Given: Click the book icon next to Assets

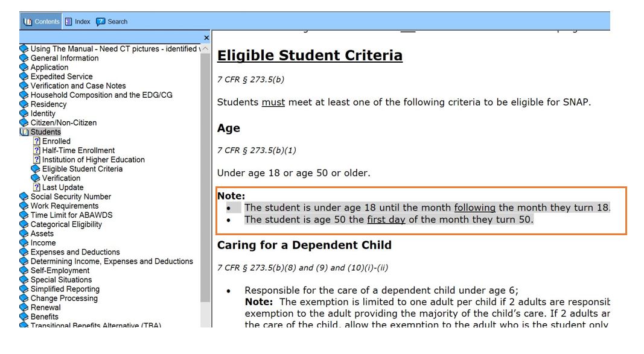Looking at the screenshot, I should click(x=25, y=233).
